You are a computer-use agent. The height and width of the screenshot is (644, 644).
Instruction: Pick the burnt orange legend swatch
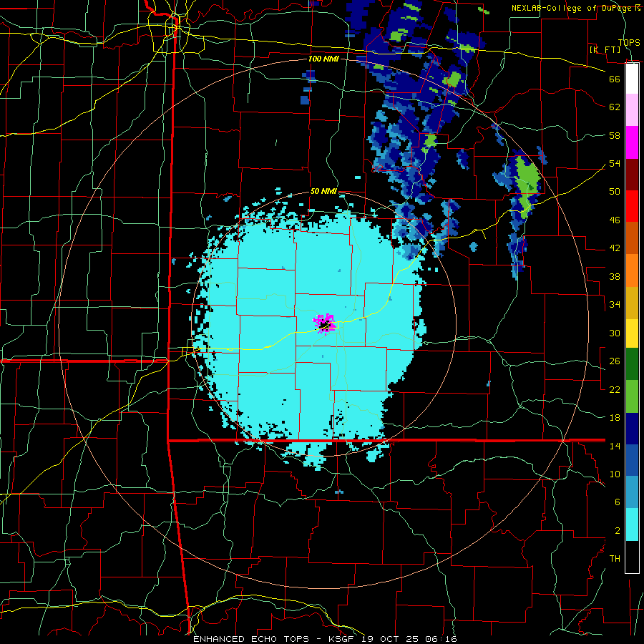click(632, 238)
